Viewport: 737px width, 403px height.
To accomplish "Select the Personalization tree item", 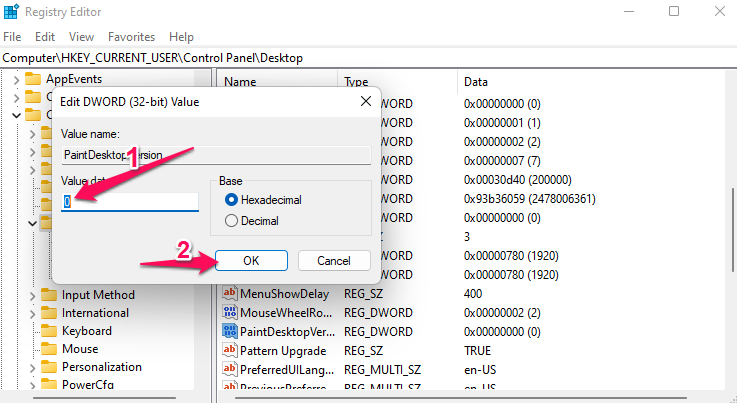I will pos(102,367).
